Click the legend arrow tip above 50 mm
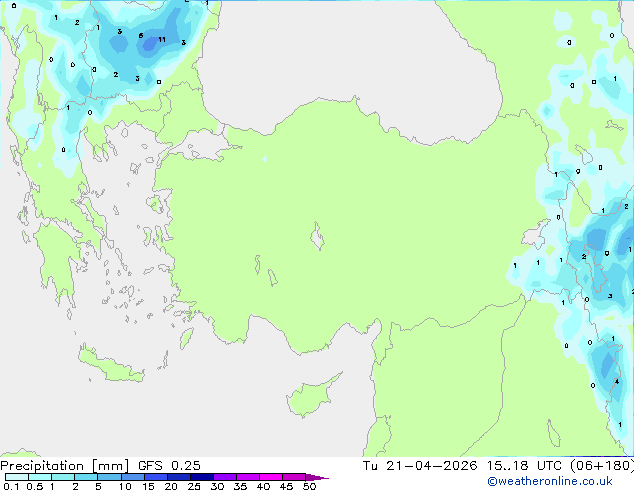634x490 pixels. pyautogui.click(x=317, y=477)
